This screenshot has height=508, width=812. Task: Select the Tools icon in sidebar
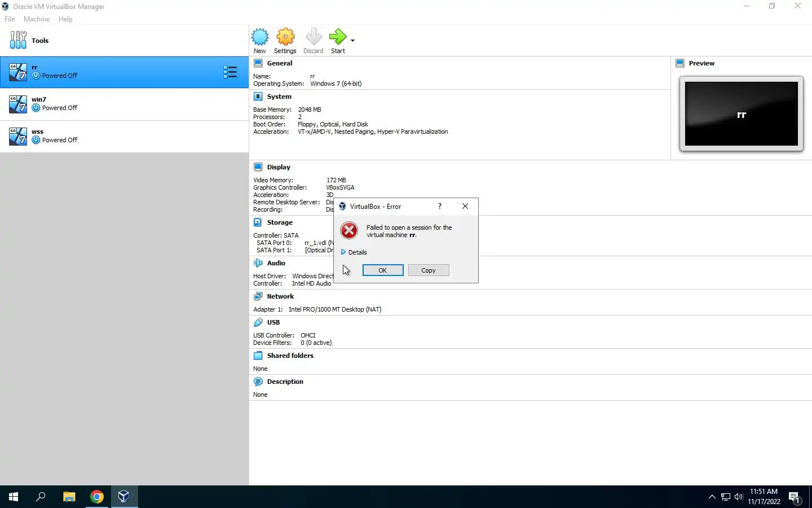click(x=18, y=40)
